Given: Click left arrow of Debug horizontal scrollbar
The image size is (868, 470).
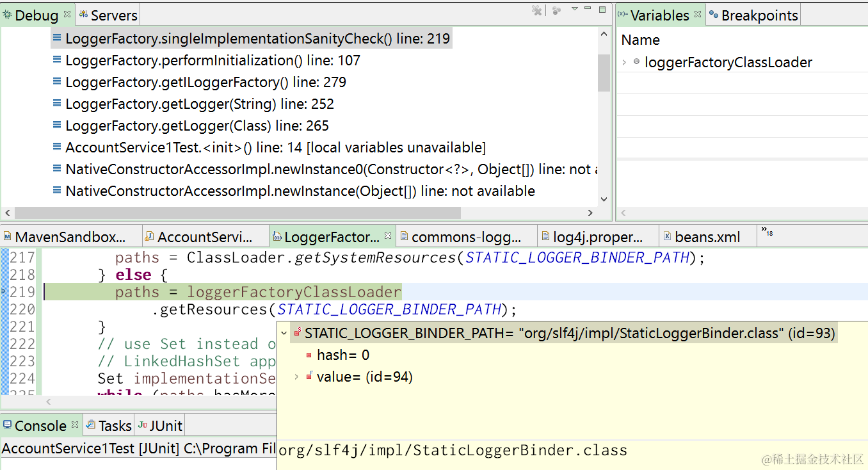Looking at the screenshot, I should coord(8,213).
